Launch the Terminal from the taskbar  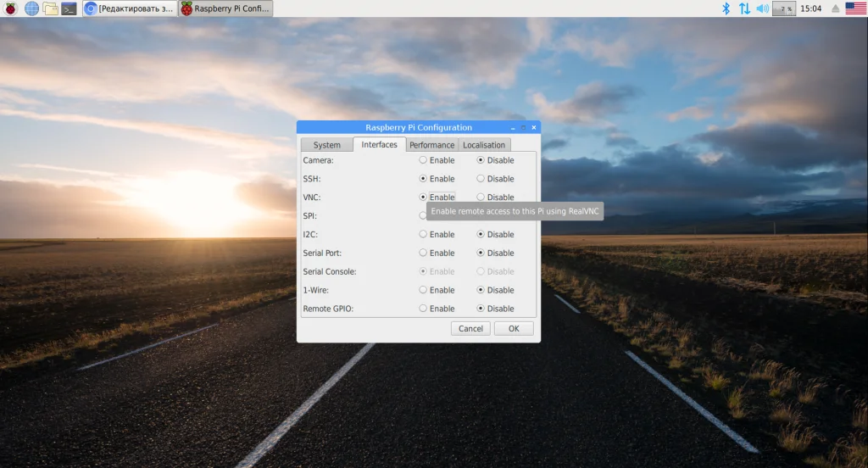point(69,8)
